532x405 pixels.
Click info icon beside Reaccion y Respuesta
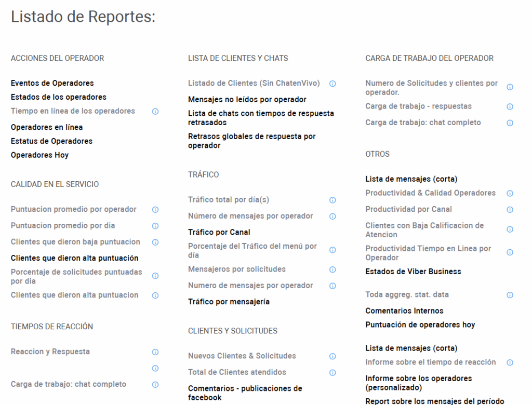click(x=155, y=353)
